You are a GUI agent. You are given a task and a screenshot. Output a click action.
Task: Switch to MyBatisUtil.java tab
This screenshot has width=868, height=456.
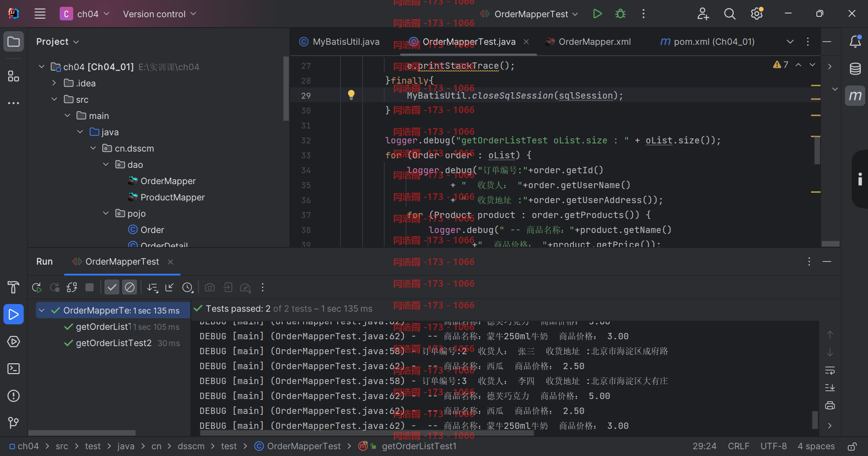pyautogui.click(x=340, y=42)
